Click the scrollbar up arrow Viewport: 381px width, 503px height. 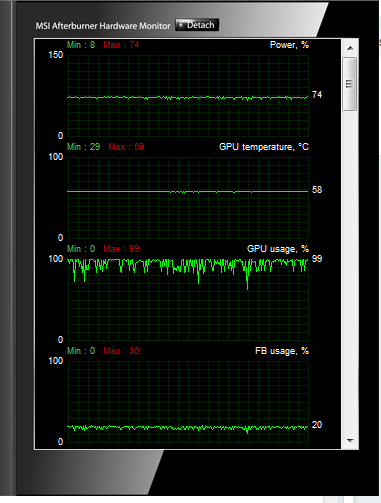350,48
